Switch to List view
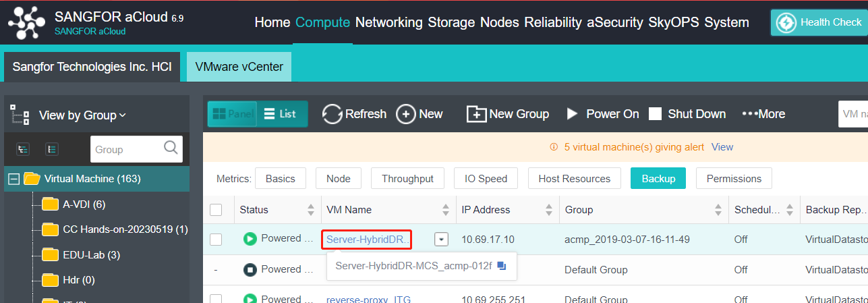This screenshot has height=303, width=868. tap(283, 114)
